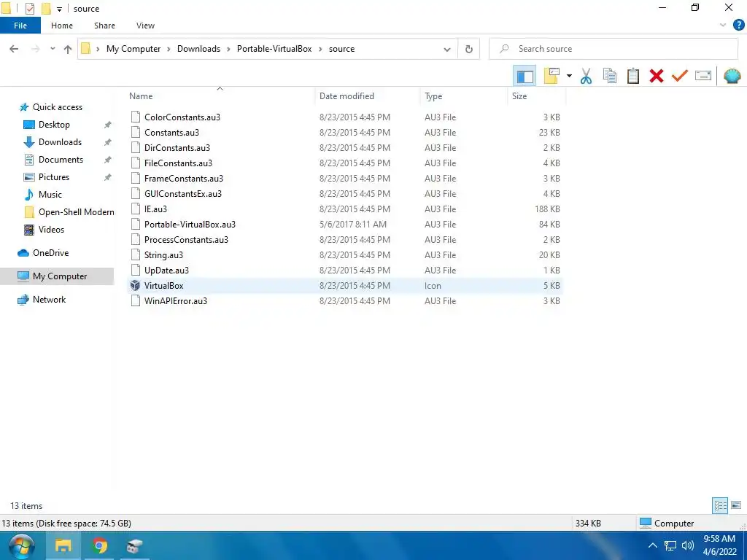Open the View ribbon tab
Viewport: 747px width, 560px height.
[x=145, y=26]
